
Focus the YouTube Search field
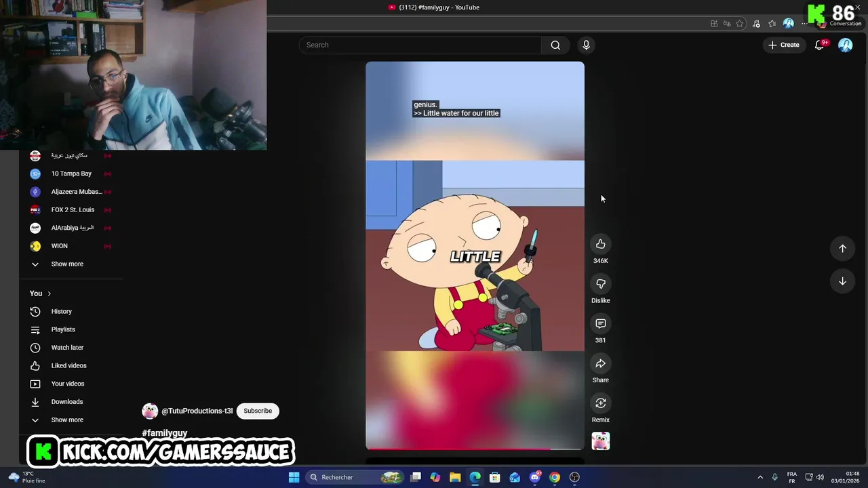click(x=420, y=45)
